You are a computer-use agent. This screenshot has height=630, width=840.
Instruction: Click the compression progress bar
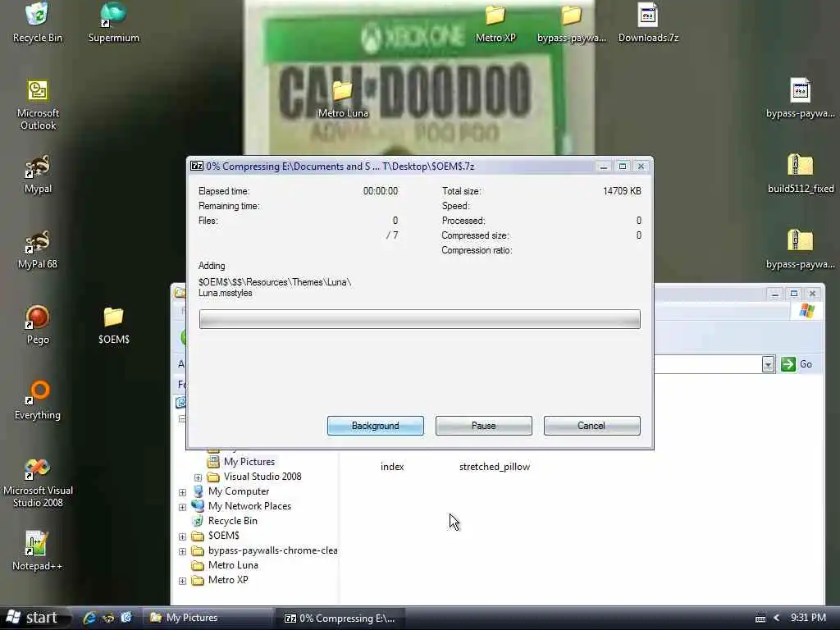coord(419,319)
